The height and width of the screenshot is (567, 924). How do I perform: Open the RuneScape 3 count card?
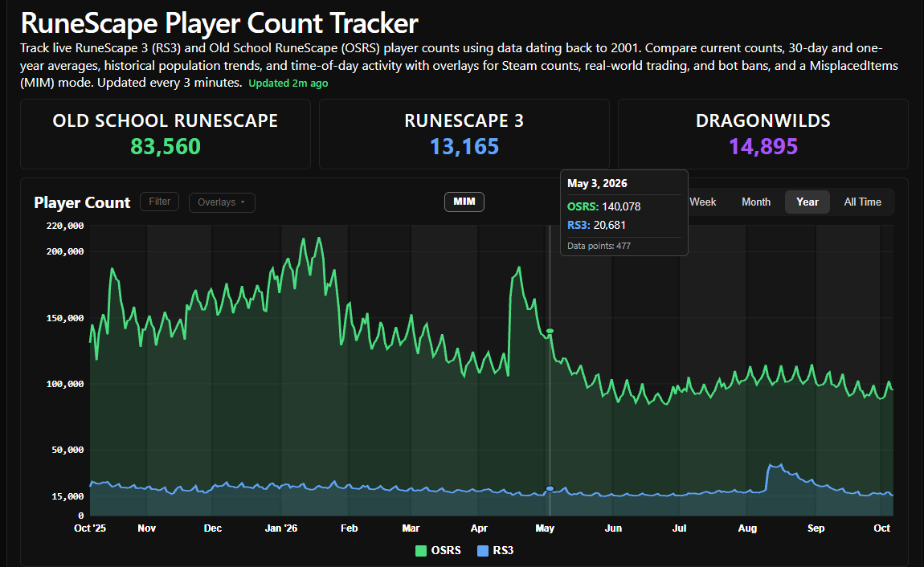click(464, 134)
